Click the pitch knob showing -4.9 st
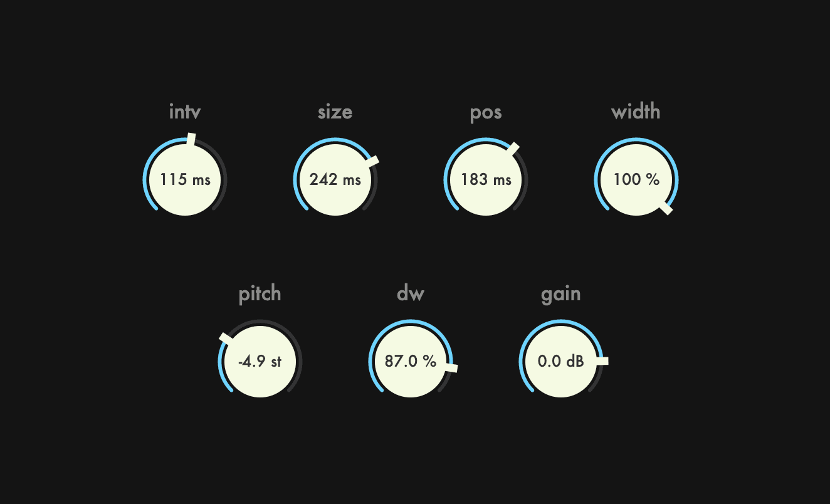Viewport: 830px width, 504px height. pyautogui.click(x=260, y=361)
